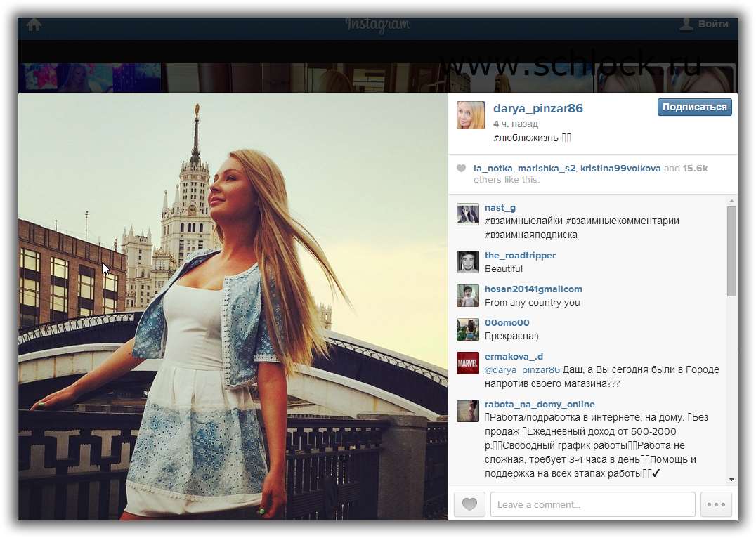Image resolution: width=756 pixels, height=538 pixels.
Task: Open ermakova_.d Marvel avatar
Action: coord(468,363)
